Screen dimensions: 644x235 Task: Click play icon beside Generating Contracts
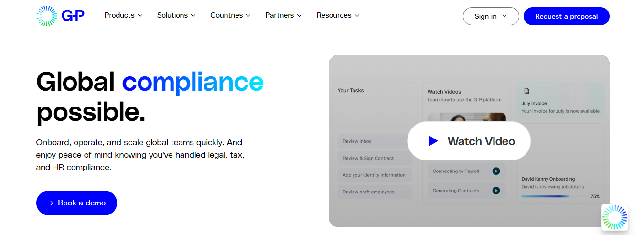496,191
